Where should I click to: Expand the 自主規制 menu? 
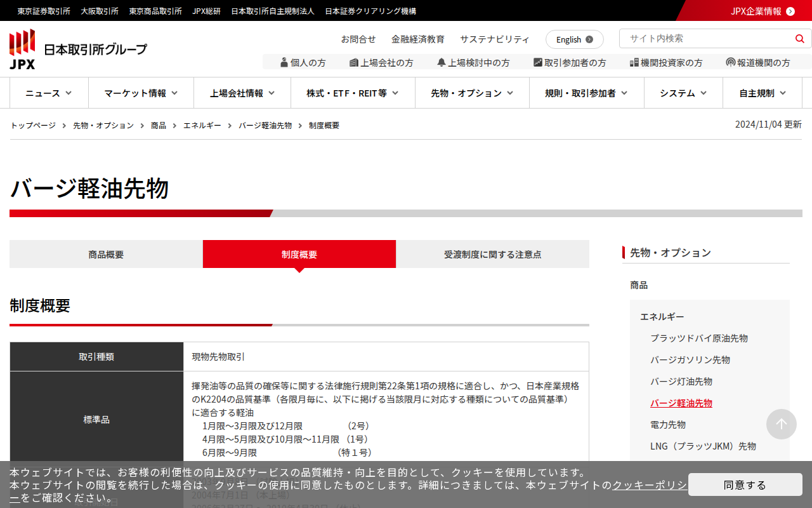pyautogui.click(x=763, y=93)
